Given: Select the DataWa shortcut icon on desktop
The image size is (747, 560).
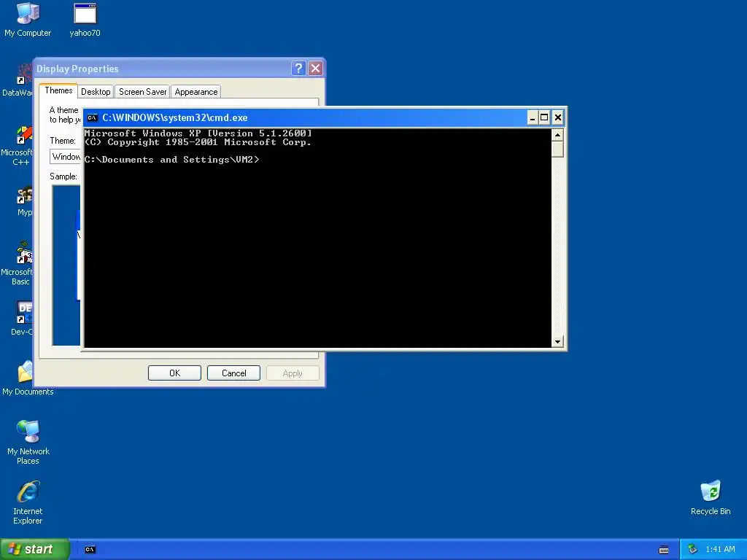Looking at the screenshot, I should (x=24, y=74).
